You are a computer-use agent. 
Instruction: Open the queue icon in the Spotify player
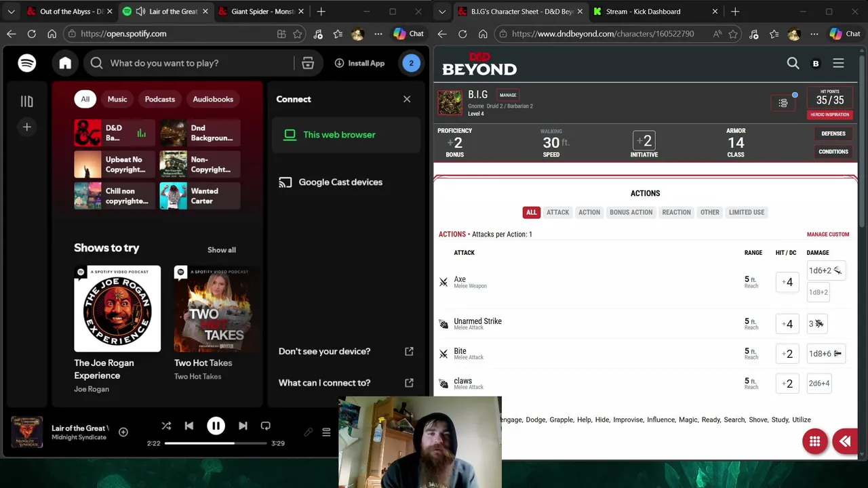pos(326,432)
